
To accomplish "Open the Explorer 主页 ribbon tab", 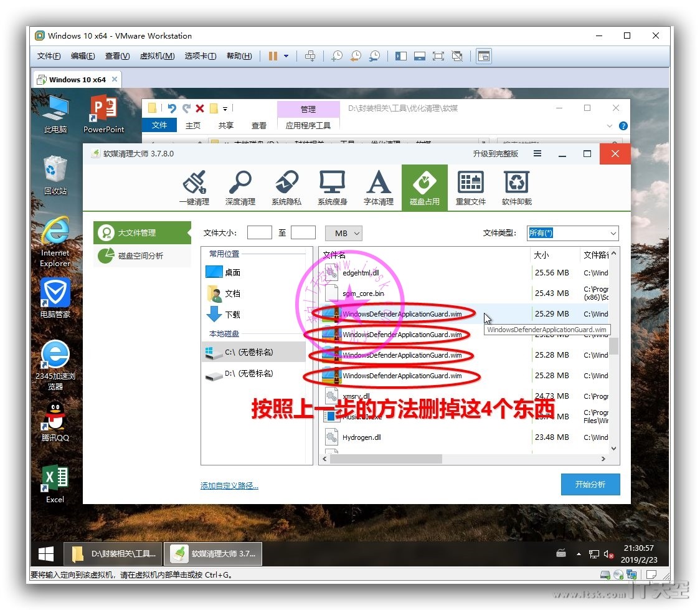I will pos(193,125).
